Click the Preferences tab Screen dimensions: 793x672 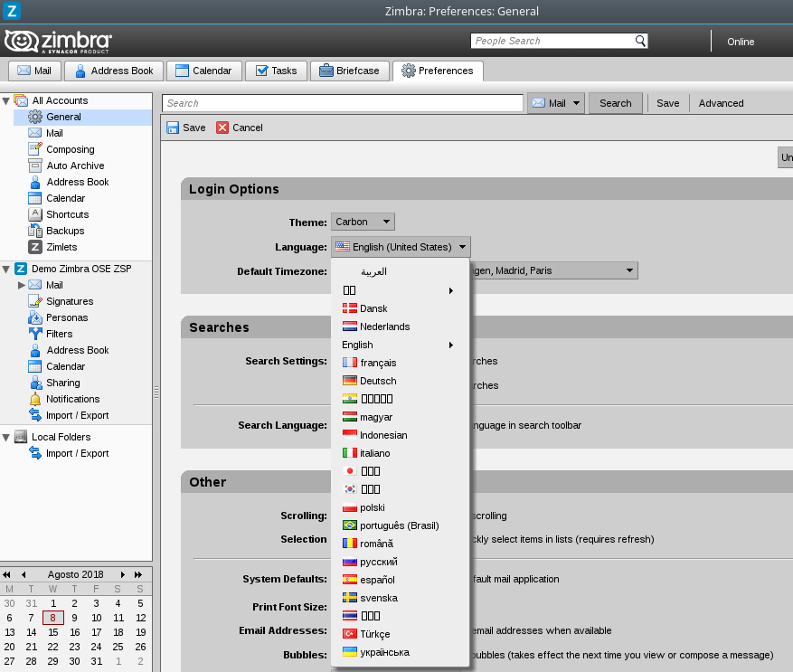[x=438, y=71]
